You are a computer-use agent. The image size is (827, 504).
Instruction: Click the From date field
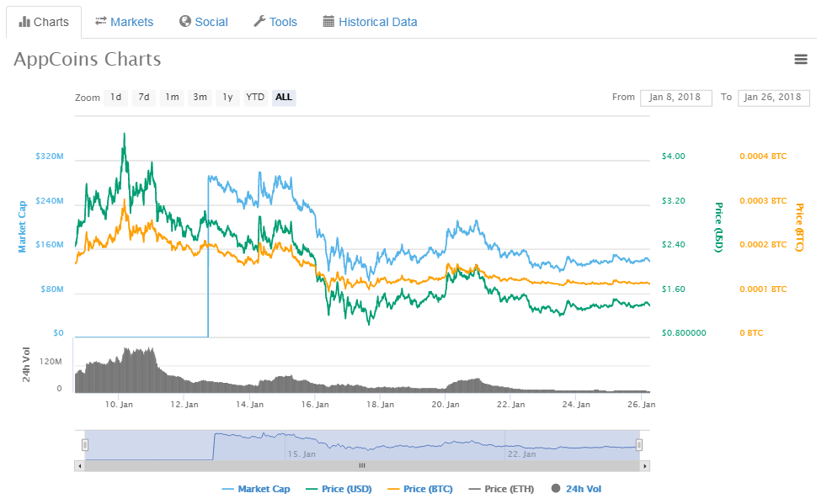pyautogui.click(x=675, y=98)
